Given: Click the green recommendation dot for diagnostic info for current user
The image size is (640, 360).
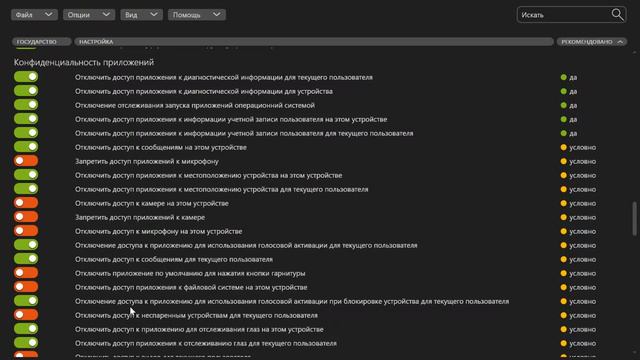Looking at the screenshot, I should (564, 77).
